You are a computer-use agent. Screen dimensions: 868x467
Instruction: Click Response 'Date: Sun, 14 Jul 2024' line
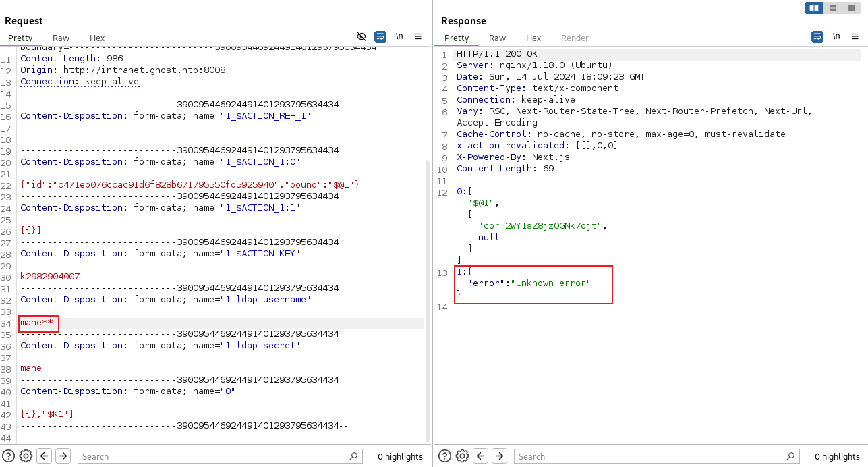click(550, 77)
